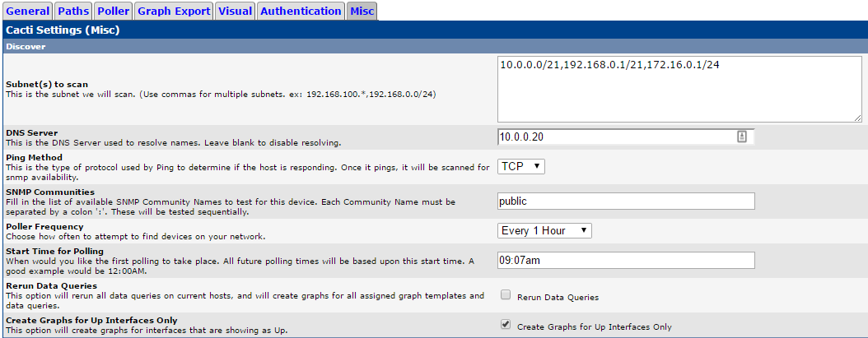Click the 'Rerun Data Queries' checkbox label
The image size is (868, 338).
pyautogui.click(x=558, y=297)
